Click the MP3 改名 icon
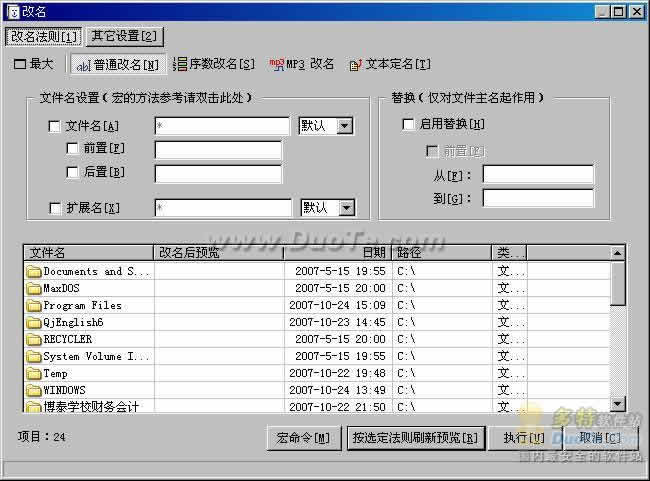Screen dimensions: 650x481 (x=277, y=65)
